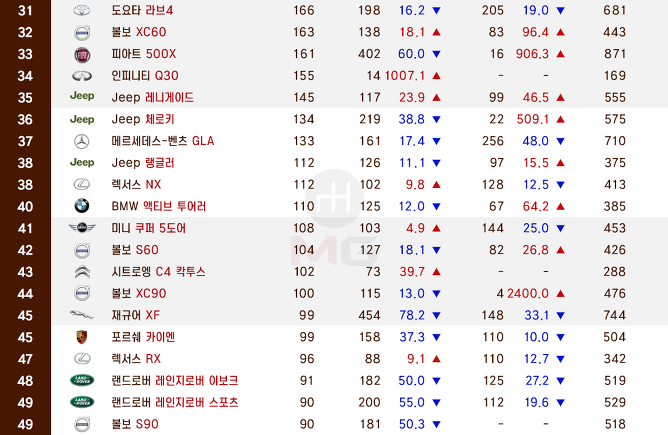Image resolution: width=668 pixels, height=435 pixels.
Task: Open the 볼보 XC90 model link
Action: [x=138, y=294]
